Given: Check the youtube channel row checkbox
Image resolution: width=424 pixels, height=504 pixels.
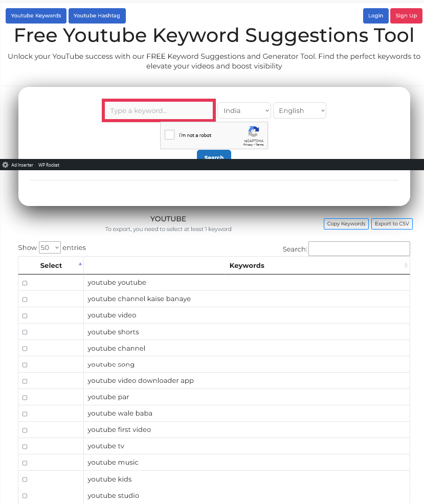Looking at the screenshot, I should tap(25, 349).
